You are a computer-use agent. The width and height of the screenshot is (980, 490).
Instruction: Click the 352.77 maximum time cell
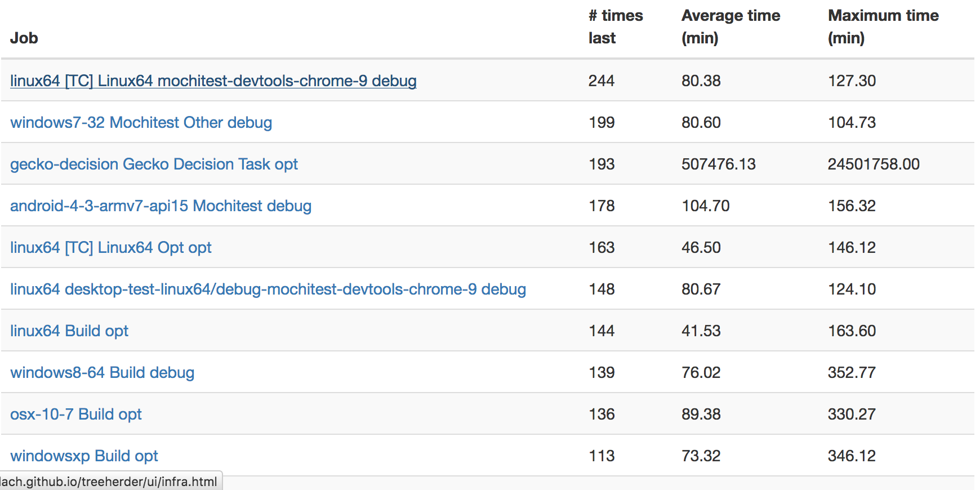[851, 373]
